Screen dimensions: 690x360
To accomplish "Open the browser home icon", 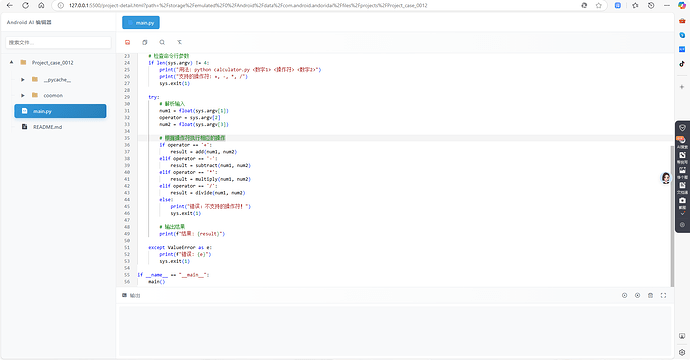I will (x=41, y=5).
